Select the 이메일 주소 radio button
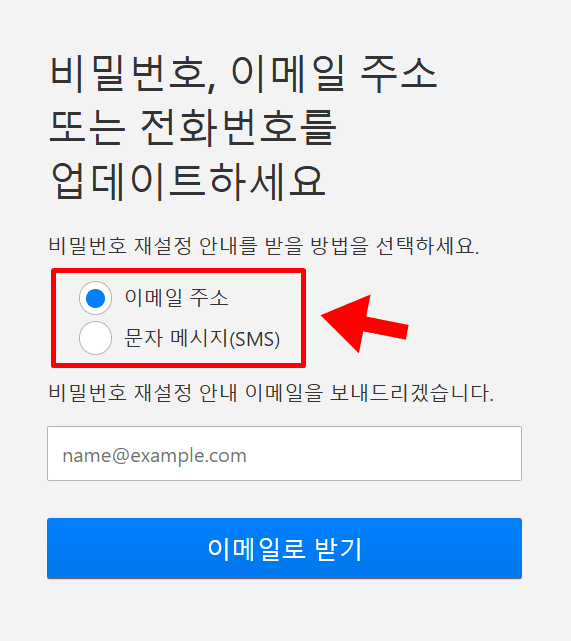 (95, 298)
